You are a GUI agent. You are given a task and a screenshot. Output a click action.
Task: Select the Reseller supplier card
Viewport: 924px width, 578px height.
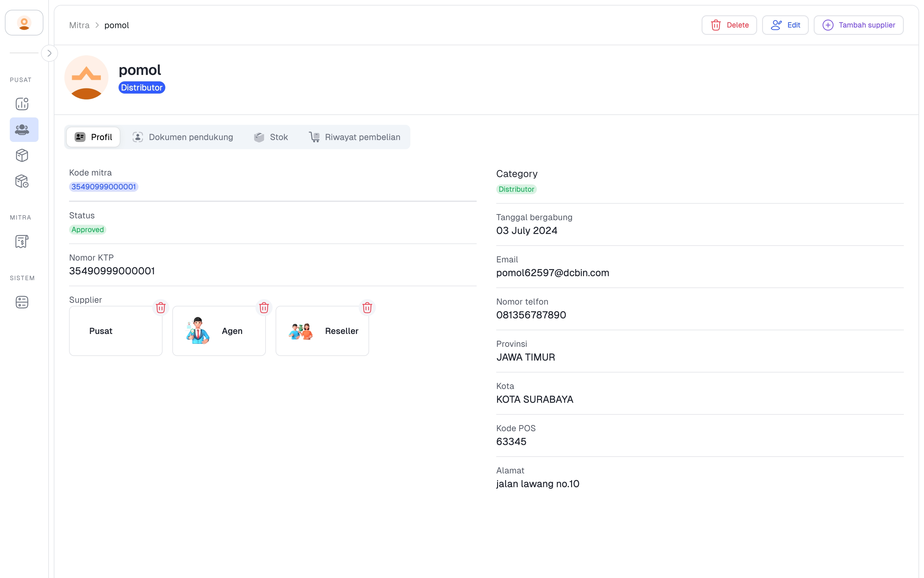322,331
